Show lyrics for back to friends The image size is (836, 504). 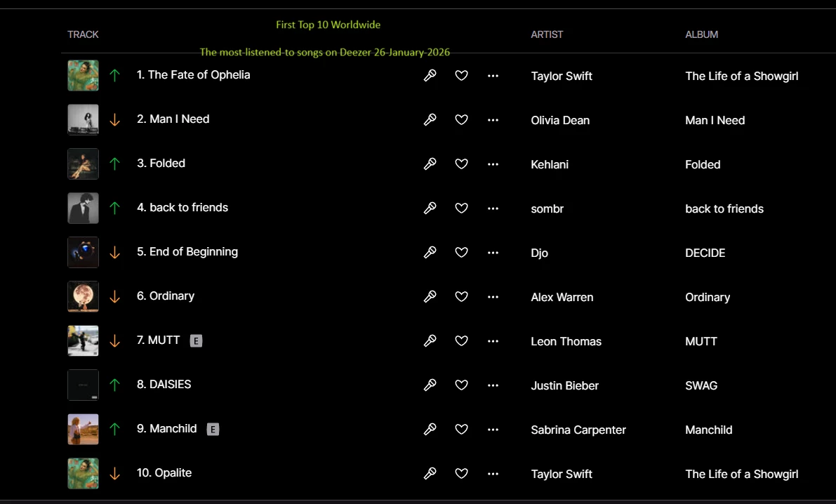430,208
